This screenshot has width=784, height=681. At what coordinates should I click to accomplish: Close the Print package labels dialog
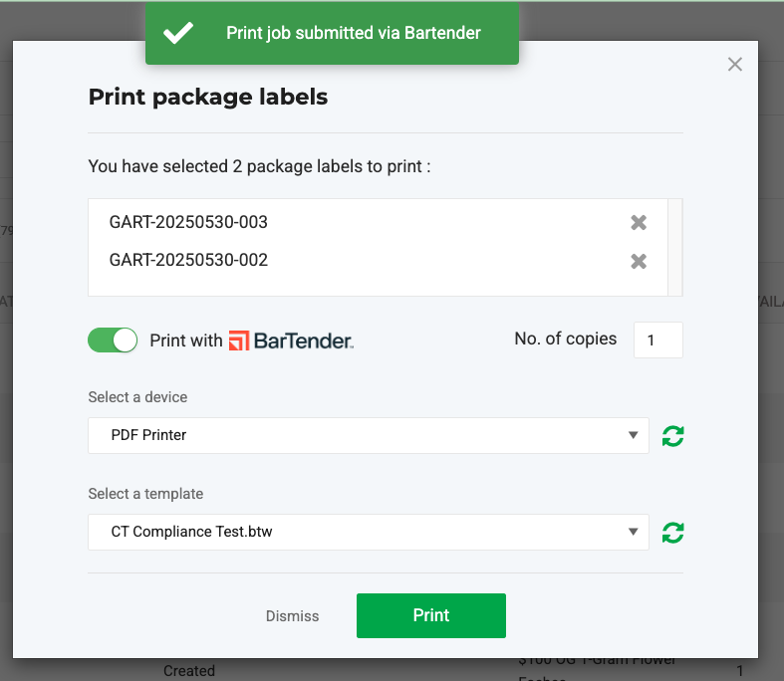[735, 65]
